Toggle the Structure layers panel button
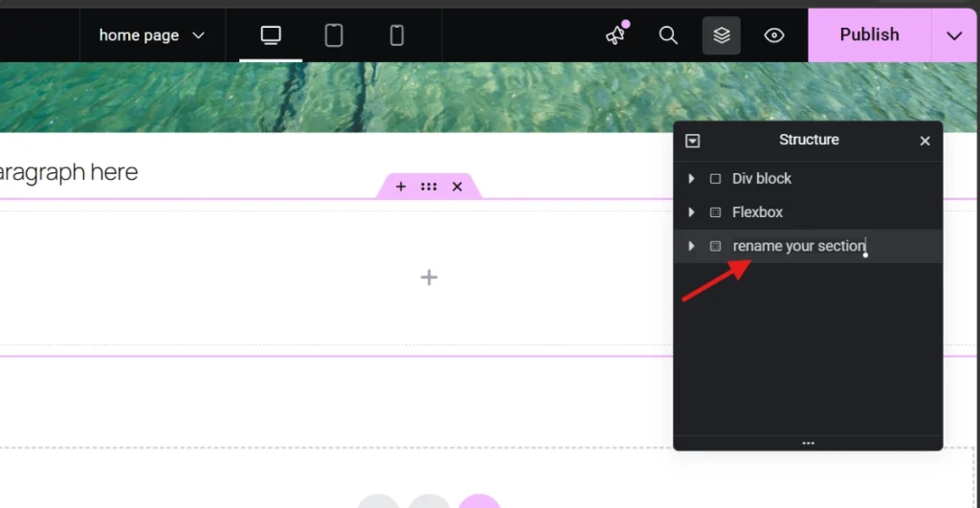 [x=722, y=35]
